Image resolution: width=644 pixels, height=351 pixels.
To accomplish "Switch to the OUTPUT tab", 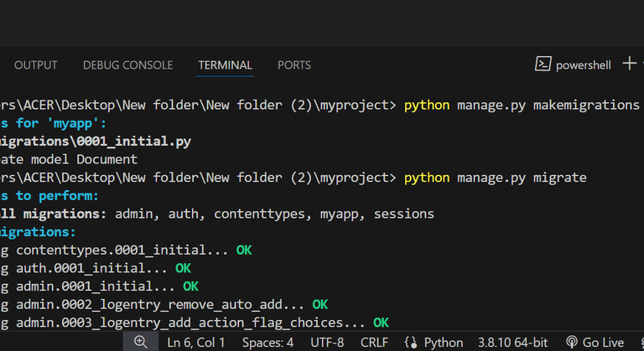I will point(36,65).
